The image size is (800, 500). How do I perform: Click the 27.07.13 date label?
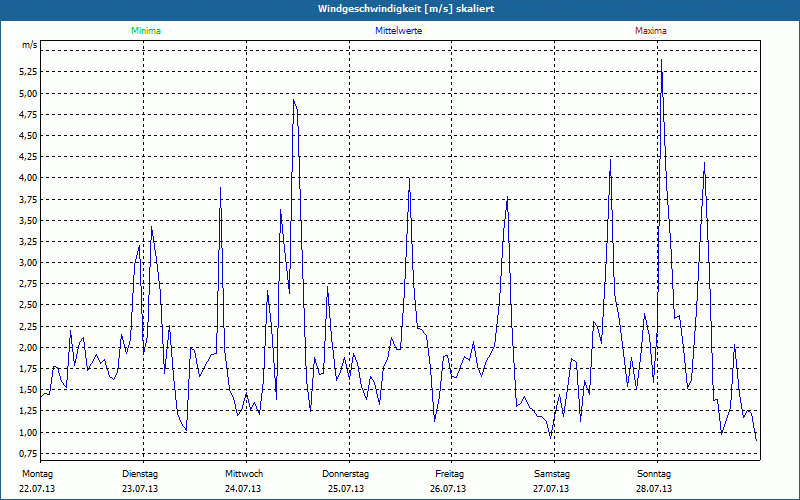pyautogui.click(x=551, y=489)
